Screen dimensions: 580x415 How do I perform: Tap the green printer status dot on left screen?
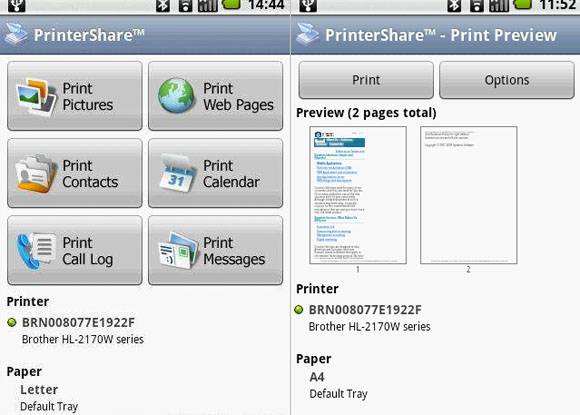[x=12, y=322]
